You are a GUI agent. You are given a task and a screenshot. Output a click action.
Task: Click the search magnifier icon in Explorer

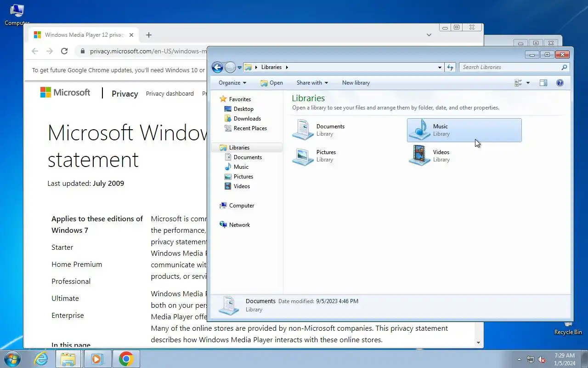click(565, 67)
